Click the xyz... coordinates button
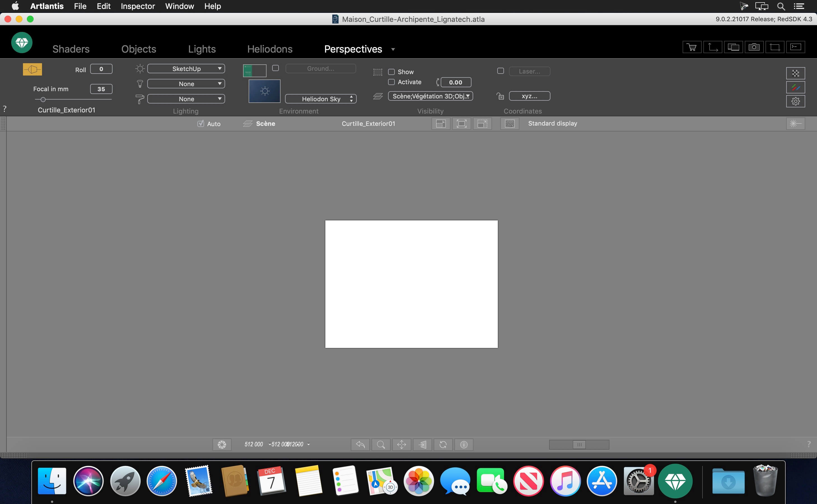 pyautogui.click(x=529, y=96)
